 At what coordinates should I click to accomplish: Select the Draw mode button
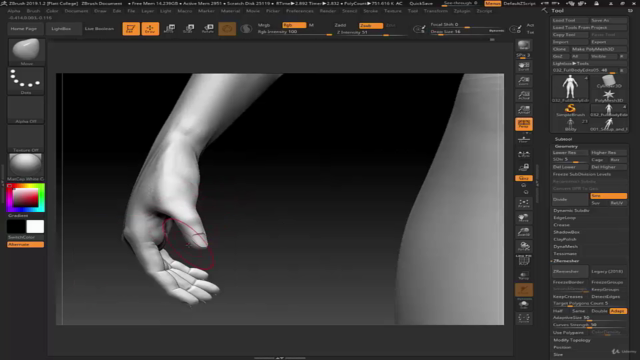coord(150,29)
